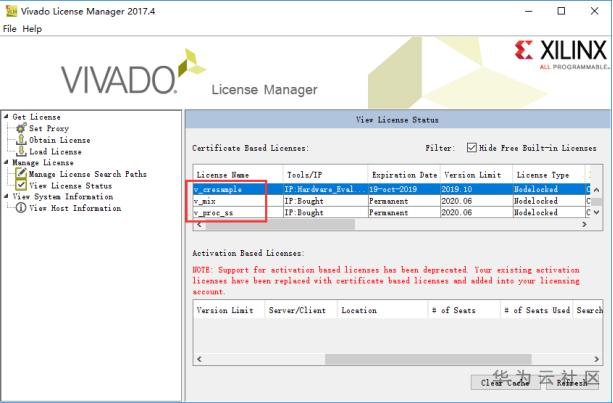Click the Manage License Search Paths icon
This screenshot has width=613, height=403.
pyautogui.click(x=21, y=174)
